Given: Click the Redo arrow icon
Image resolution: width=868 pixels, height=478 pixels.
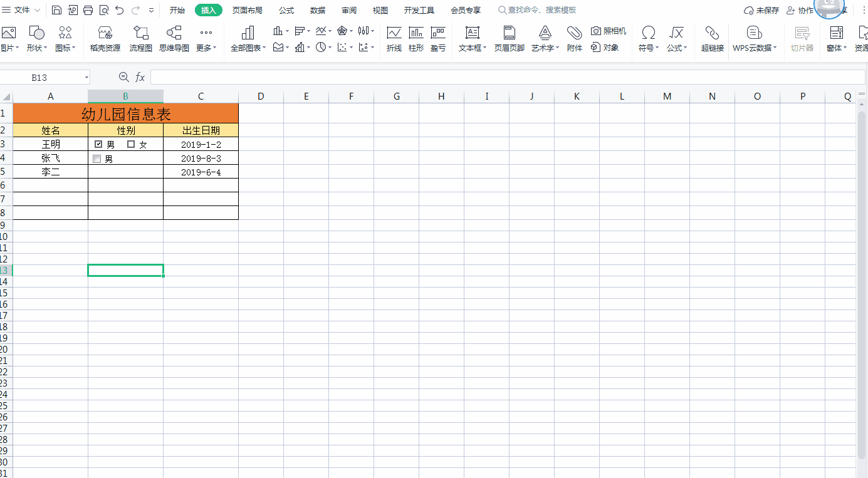Looking at the screenshot, I should pos(135,10).
